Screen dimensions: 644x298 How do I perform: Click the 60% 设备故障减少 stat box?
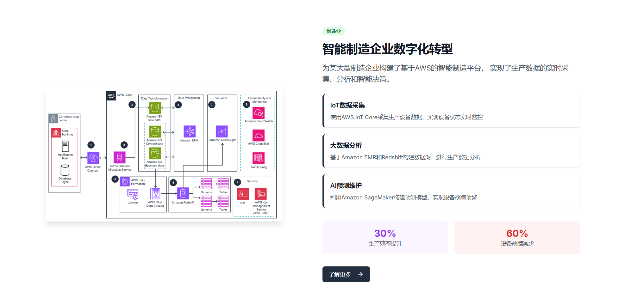pyautogui.click(x=517, y=237)
